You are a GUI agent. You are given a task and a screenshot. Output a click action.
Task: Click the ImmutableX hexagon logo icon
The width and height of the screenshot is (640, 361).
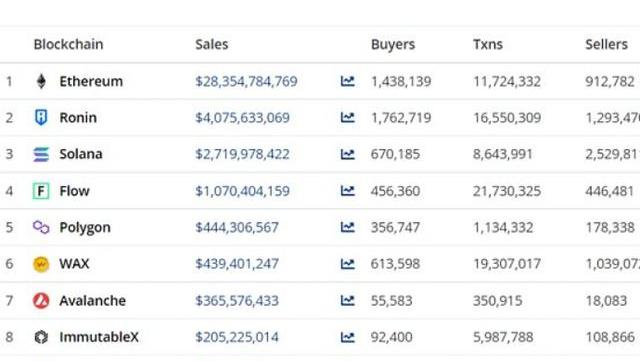(41, 337)
